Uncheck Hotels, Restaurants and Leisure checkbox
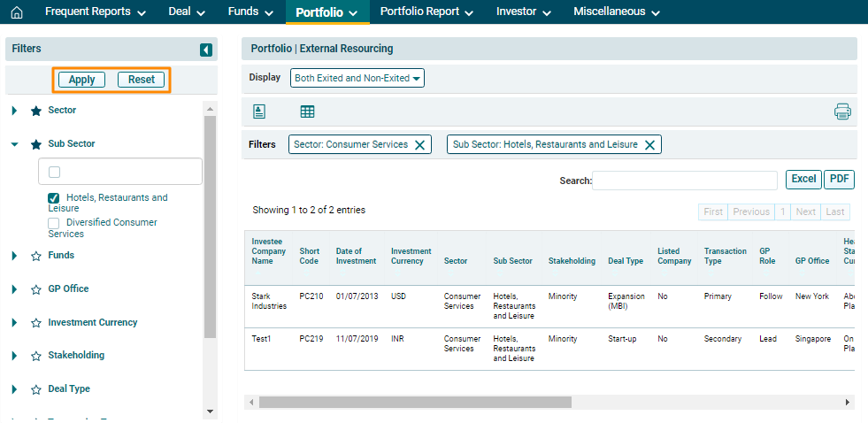Screen dimensions: 868x423 (x=54, y=198)
